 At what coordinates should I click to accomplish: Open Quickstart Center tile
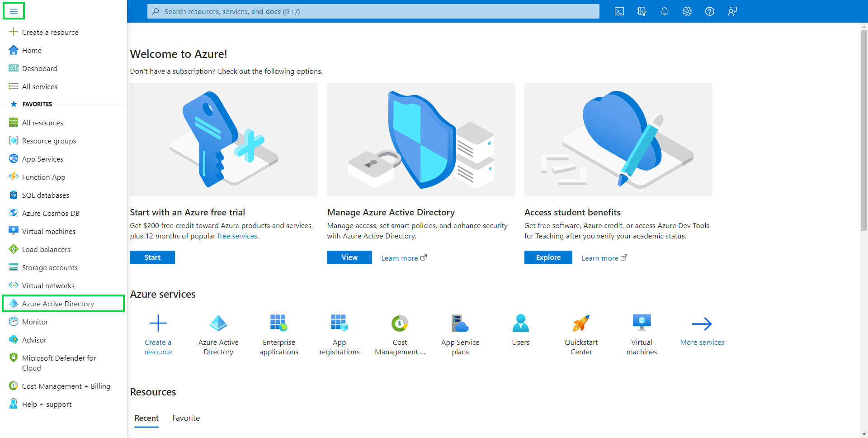(581, 335)
